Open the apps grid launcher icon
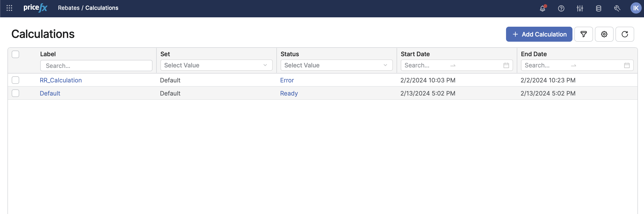The width and height of the screenshot is (644, 214). point(9,8)
